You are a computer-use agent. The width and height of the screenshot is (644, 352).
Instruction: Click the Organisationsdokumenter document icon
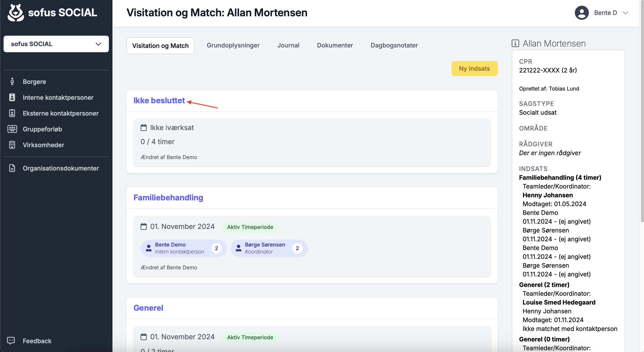click(12, 168)
